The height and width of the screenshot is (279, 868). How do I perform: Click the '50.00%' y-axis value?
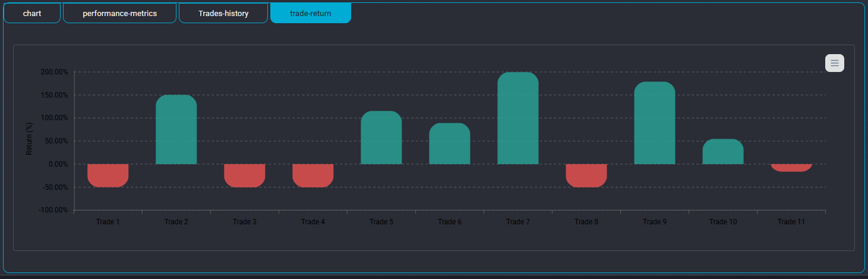56,141
